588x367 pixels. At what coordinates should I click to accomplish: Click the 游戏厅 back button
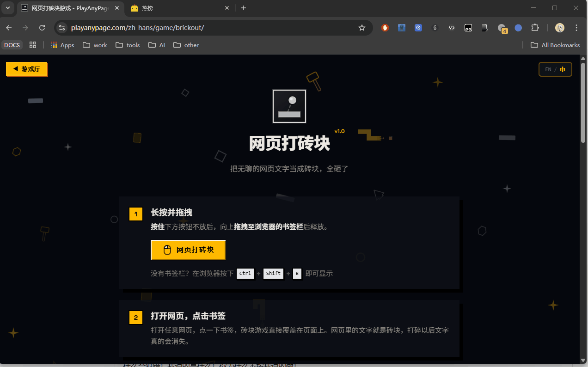point(26,69)
